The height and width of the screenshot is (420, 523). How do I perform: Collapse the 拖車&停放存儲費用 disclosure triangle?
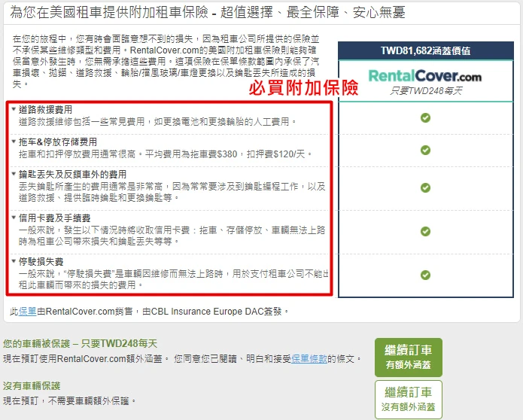14,142
